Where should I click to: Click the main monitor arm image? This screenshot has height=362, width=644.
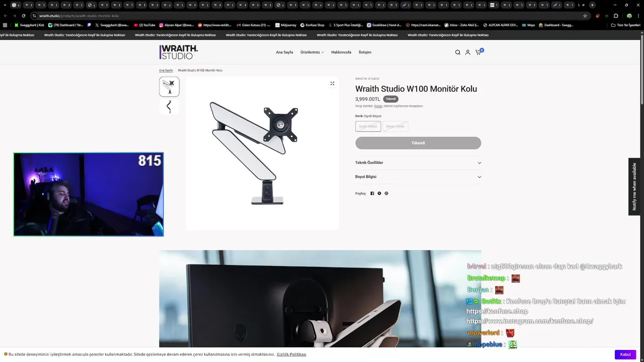pos(262,153)
